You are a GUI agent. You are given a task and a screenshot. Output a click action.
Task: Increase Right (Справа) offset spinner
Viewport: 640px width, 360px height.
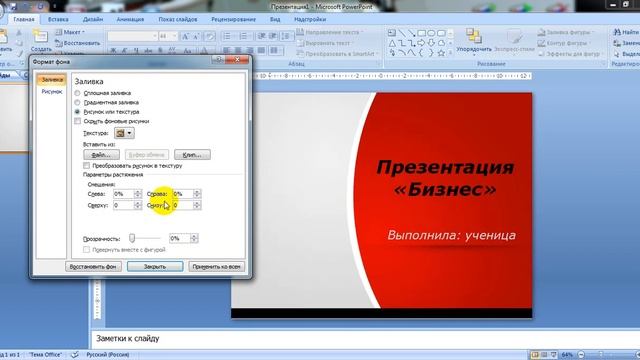pos(197,192)
